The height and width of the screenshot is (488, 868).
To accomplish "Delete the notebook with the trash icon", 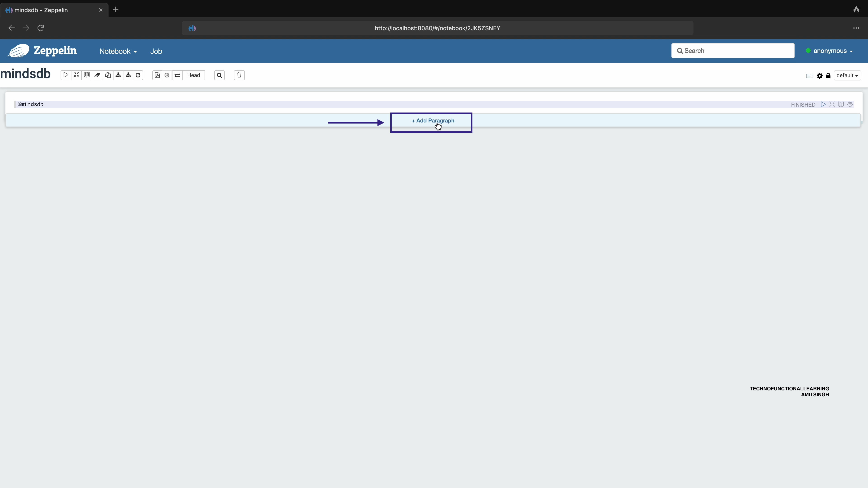I will (239, 75).
